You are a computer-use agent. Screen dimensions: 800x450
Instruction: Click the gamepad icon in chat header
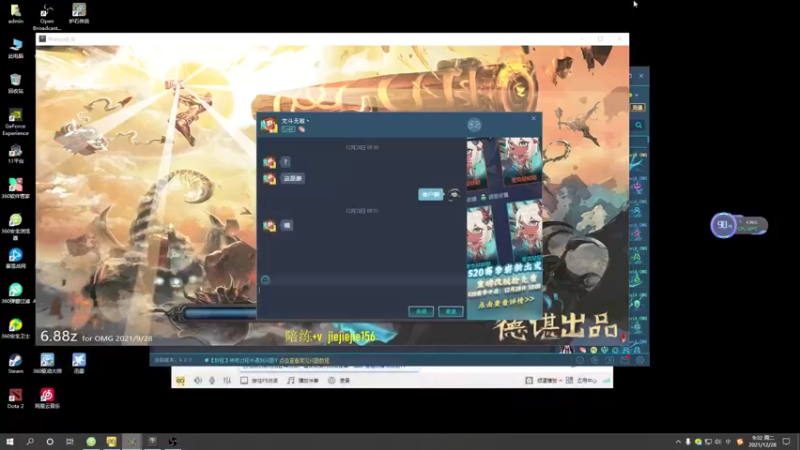[x=474, y=125]
